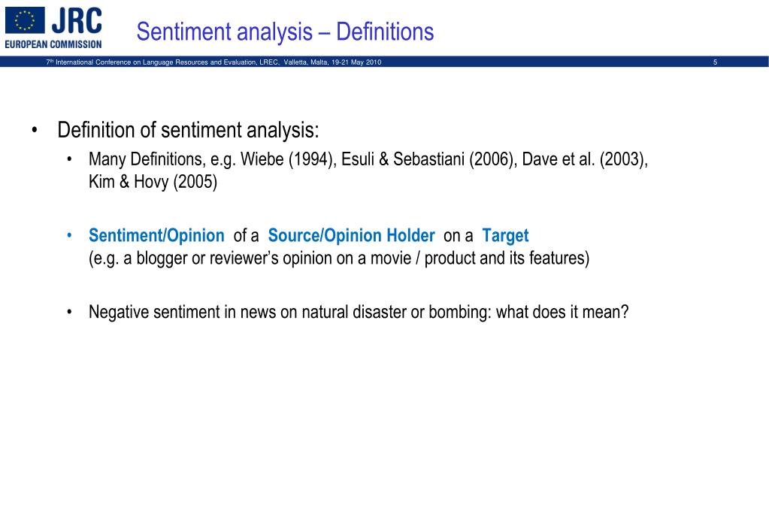Click the European Commission label under logo

coord(53,44)
